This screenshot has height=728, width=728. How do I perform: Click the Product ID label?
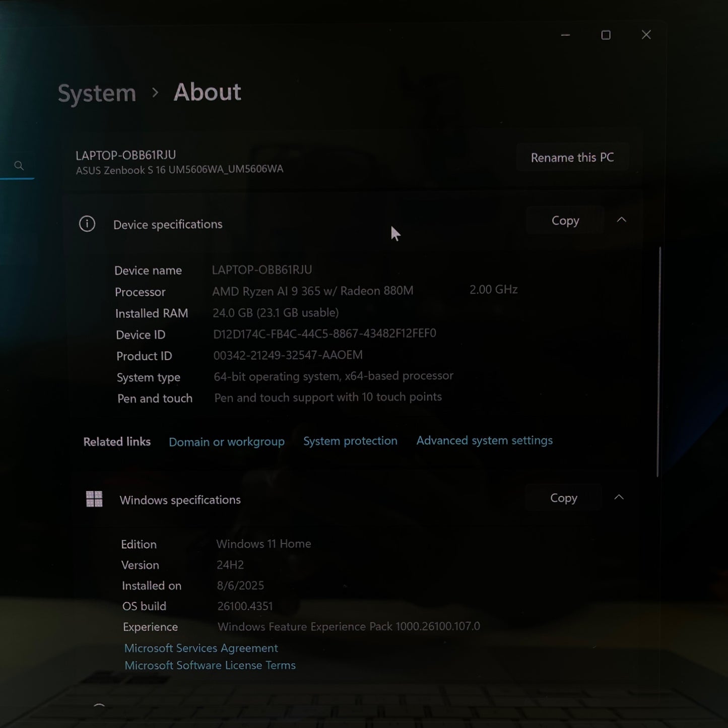[x=144, y=356]
